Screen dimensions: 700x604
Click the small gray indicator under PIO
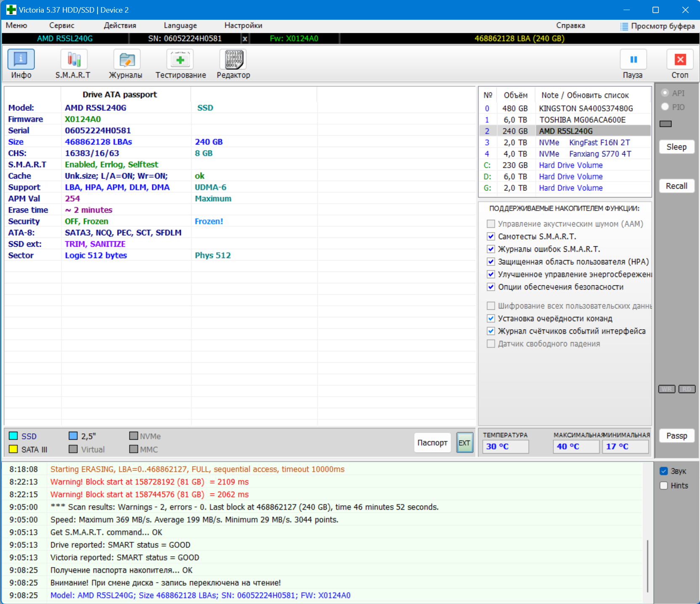(x=666, y=124)
